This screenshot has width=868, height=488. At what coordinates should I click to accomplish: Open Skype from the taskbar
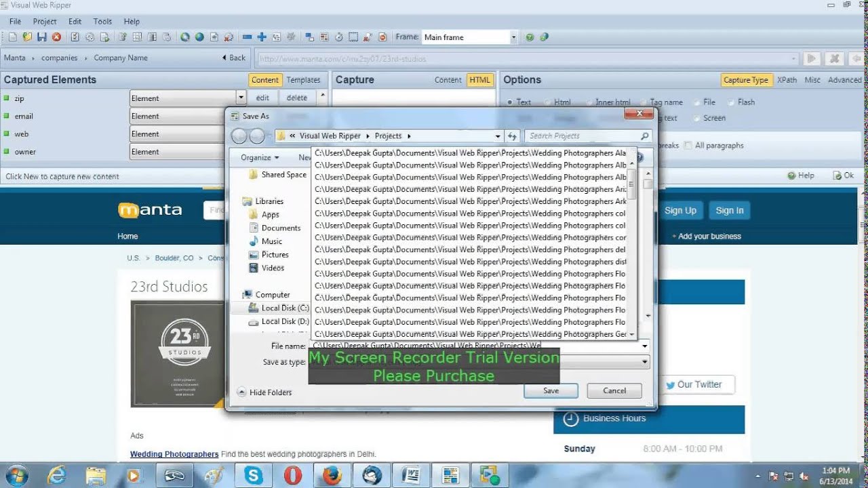pyautogui.click(x=254, y=475)
